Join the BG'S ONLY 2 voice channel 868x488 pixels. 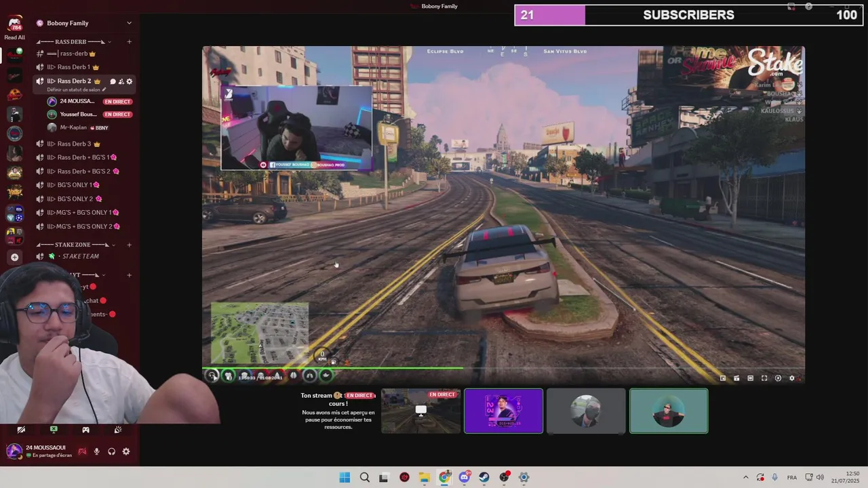click(84, 199)
